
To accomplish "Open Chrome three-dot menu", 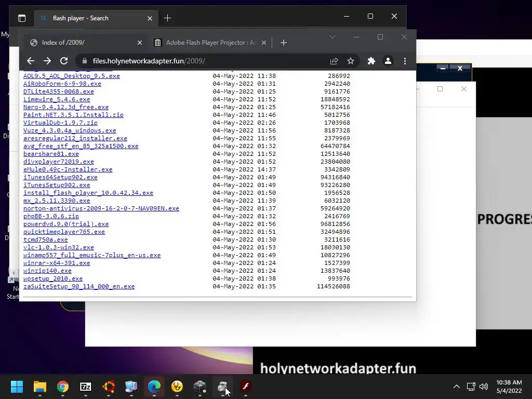I will pyautogui.click(x=405, y=61).
